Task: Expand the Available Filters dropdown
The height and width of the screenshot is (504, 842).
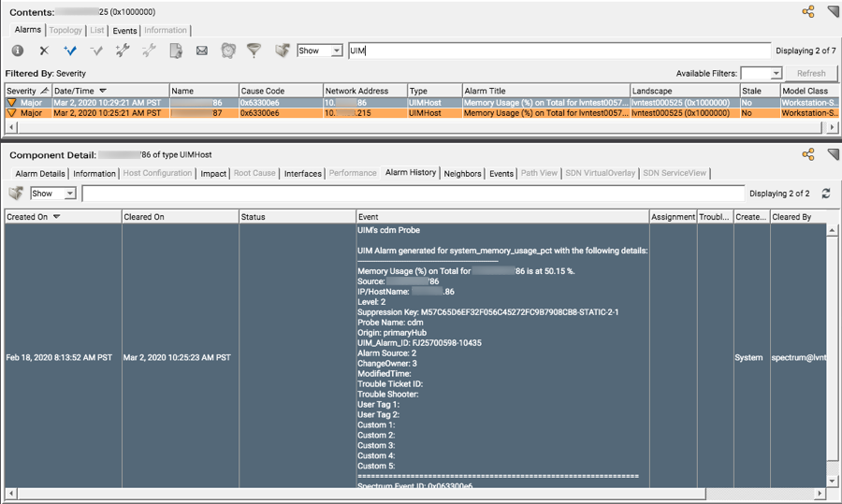Action: tap(761, 73)
